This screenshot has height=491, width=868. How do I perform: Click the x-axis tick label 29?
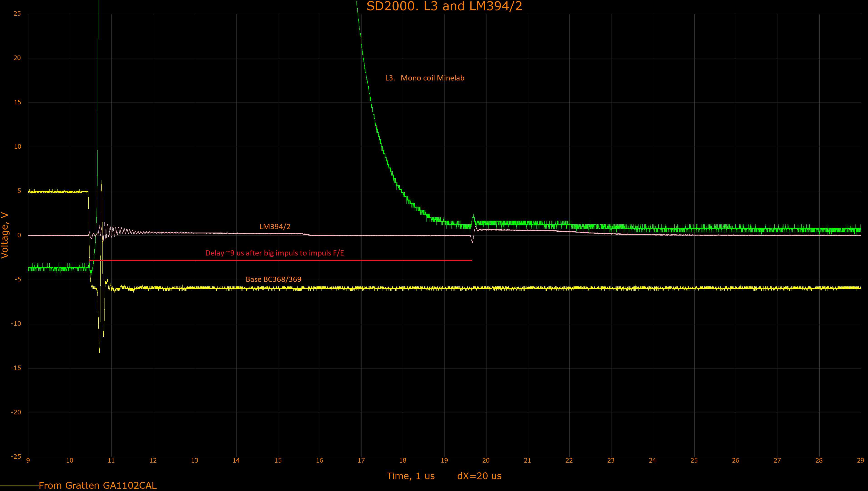pyautogui.click(x=860, y=460)
